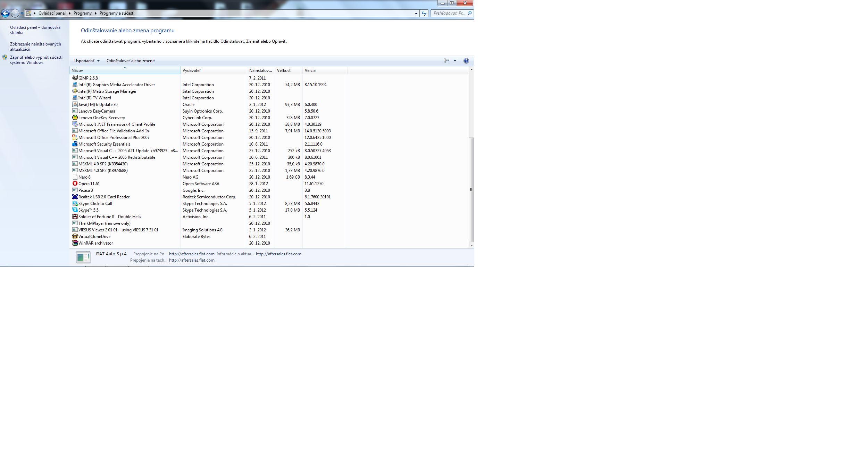Click the vertical scrollbar thumb
Screen dimensions: 868x469
(471, 189)
